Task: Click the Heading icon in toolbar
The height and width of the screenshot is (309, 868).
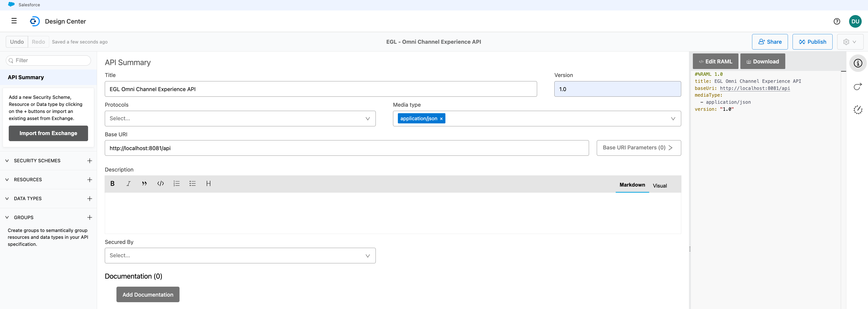Action: 208,183
